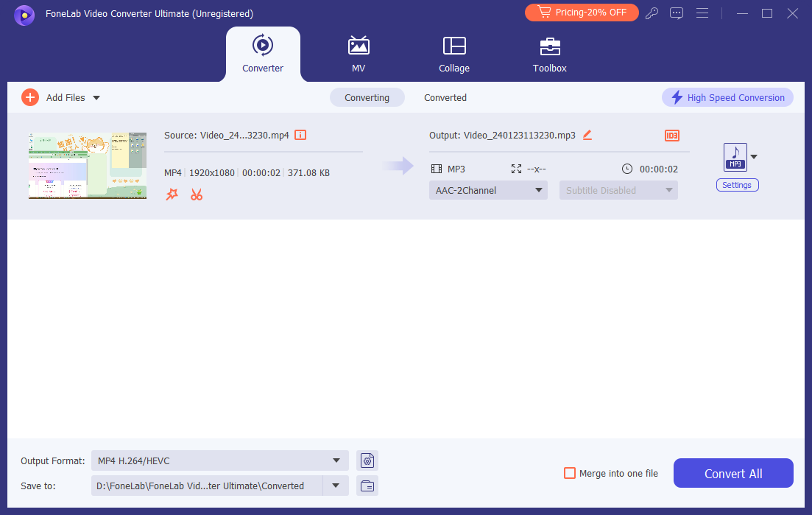Enable Merge into one file checkbox

(x=569, y=473)
